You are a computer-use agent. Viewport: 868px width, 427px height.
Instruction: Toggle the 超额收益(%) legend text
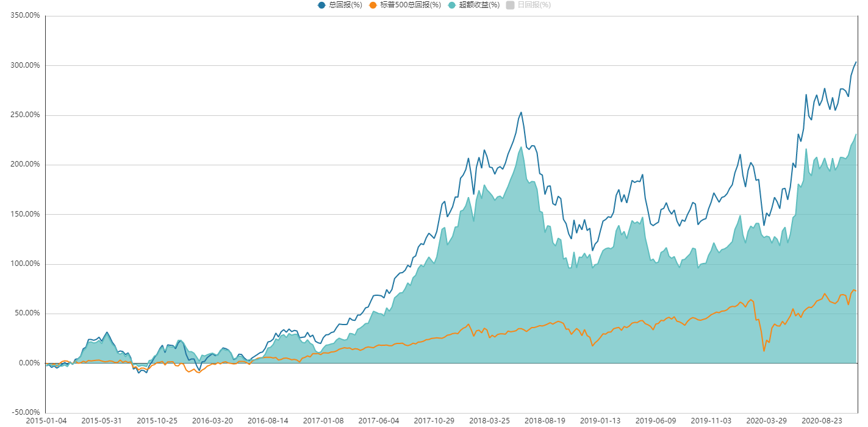click(479, 5)
